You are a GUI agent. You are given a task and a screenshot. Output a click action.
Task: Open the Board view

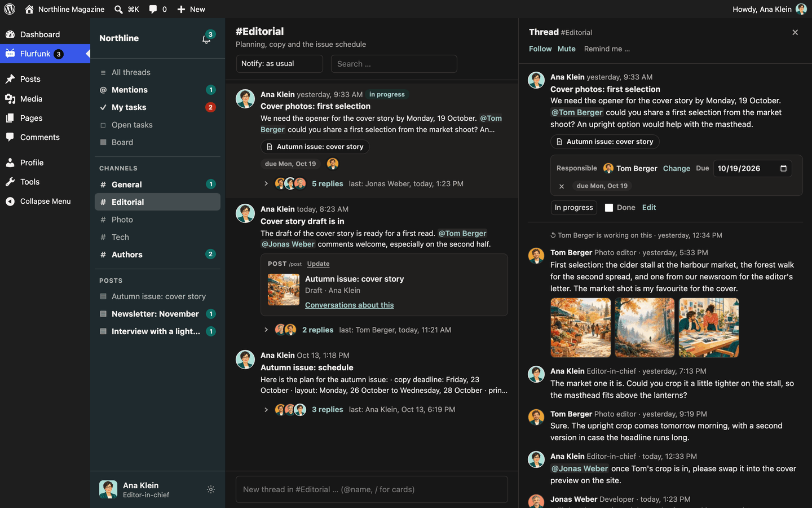pos(157,142)
